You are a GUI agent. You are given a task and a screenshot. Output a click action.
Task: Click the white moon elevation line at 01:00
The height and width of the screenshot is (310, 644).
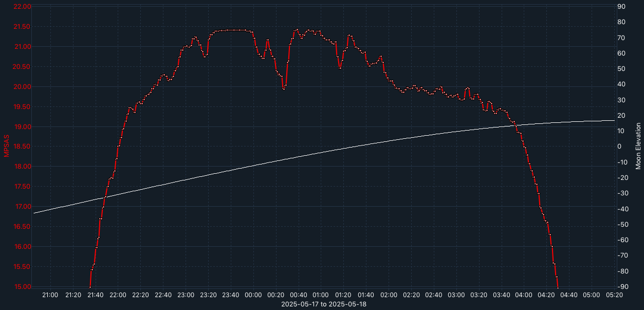coord(321,152)
